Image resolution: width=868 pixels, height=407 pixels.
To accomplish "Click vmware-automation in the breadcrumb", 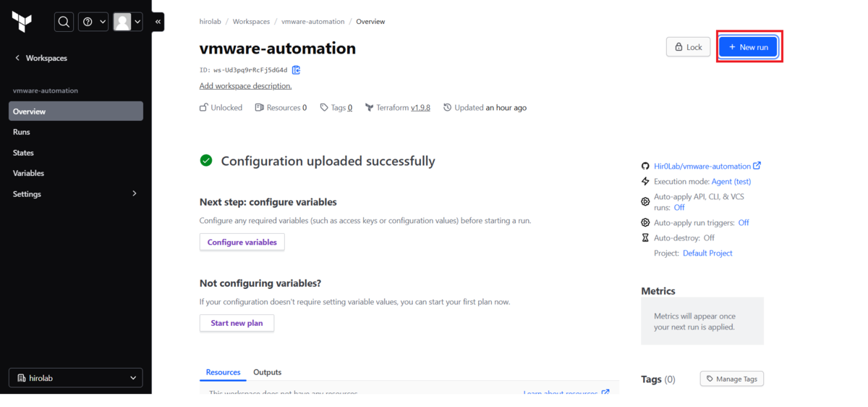I will tap(313, 22).
